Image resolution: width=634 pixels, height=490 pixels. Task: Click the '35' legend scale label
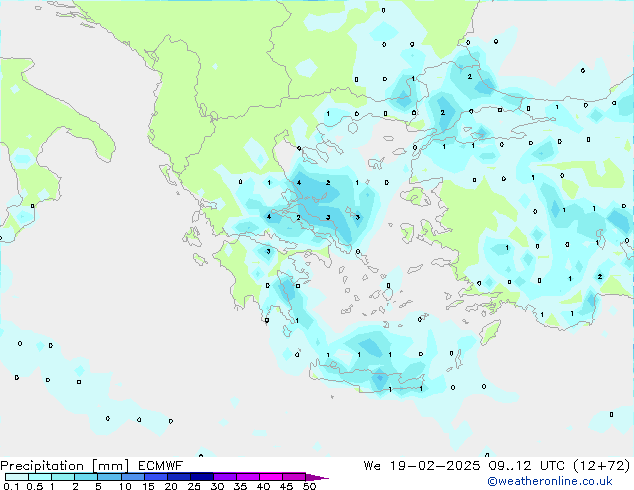(x=240, y=486)
